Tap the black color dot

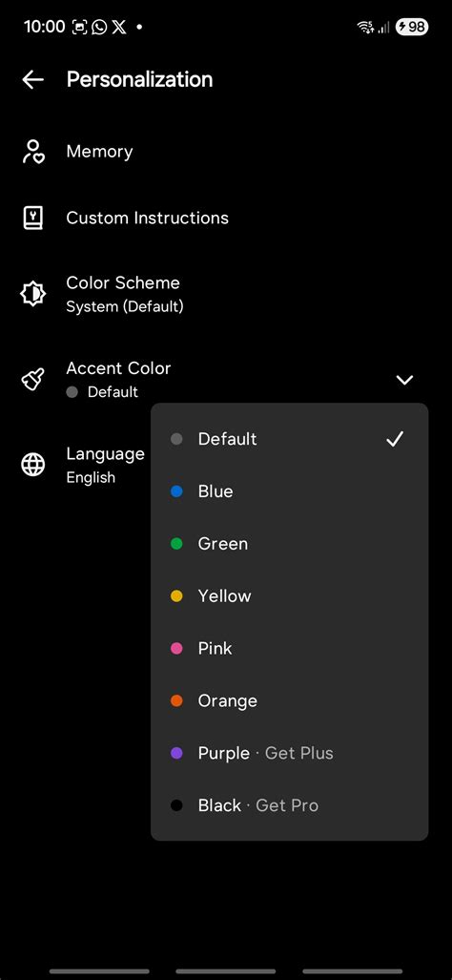176,805
